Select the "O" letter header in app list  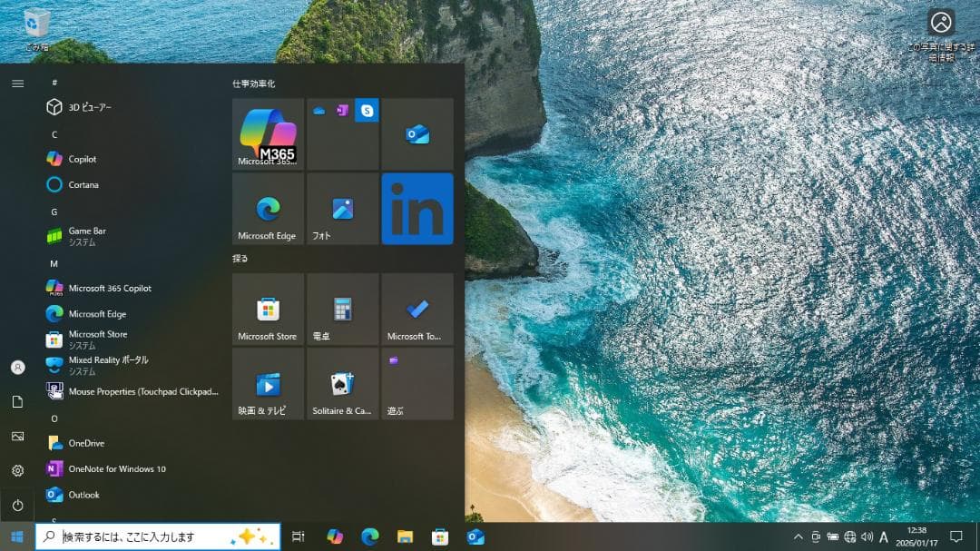click(54, 418)
